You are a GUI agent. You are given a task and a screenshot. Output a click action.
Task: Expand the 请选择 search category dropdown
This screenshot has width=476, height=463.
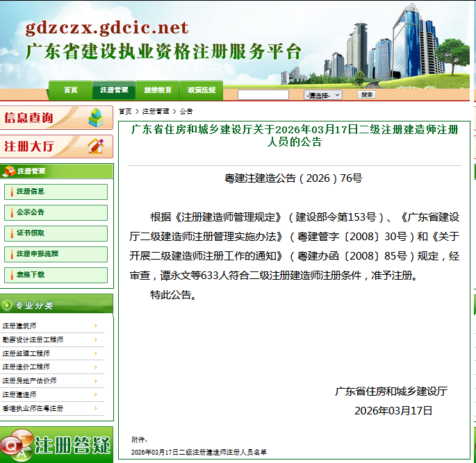click(323, 95)
